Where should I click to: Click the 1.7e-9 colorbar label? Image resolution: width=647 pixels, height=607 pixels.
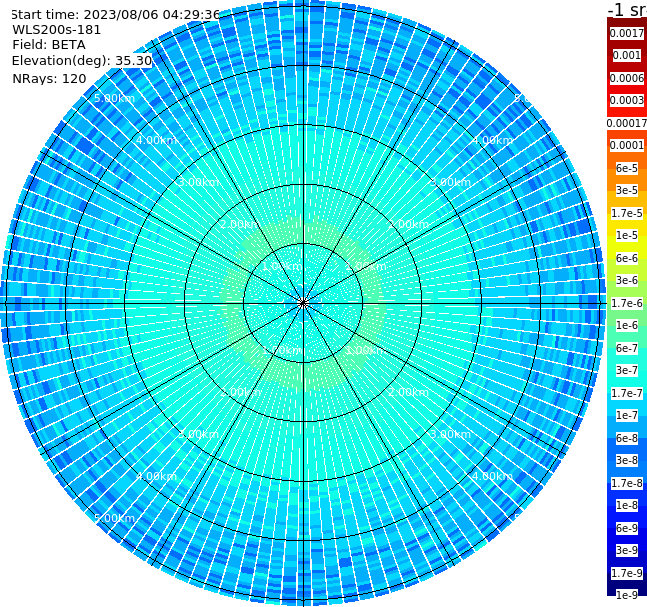click(x=627, y=573)
